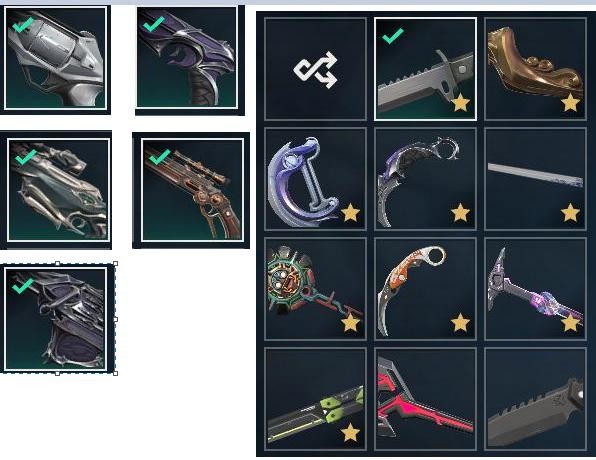The width and height of the screenshot is (596, 460).
Task: Choose the thin gray sword blade skin
Action: click(x=535, y=179)
